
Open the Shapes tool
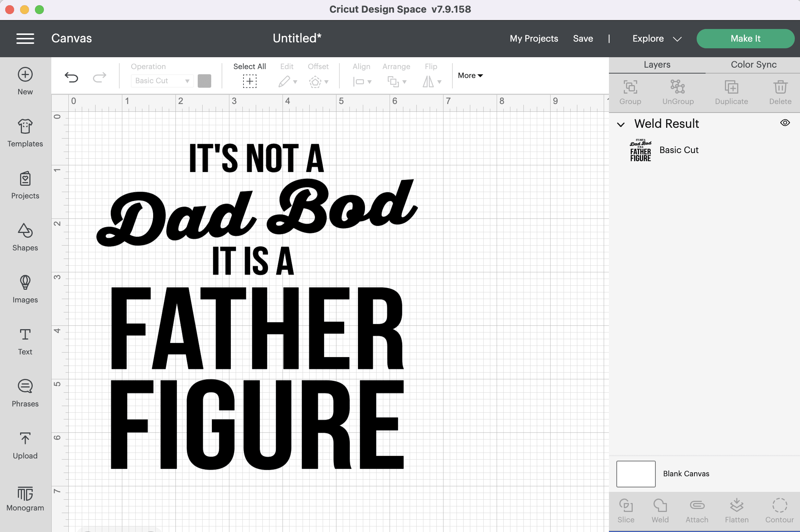click(x=25, y=237)
